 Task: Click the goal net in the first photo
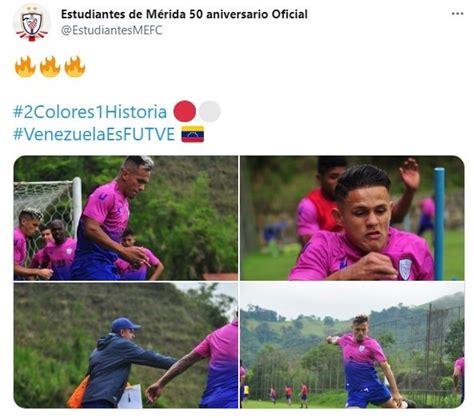tap(45, 208)
